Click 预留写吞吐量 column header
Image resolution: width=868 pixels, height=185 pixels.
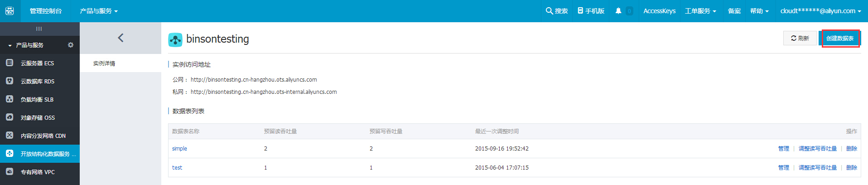[386, 131]
